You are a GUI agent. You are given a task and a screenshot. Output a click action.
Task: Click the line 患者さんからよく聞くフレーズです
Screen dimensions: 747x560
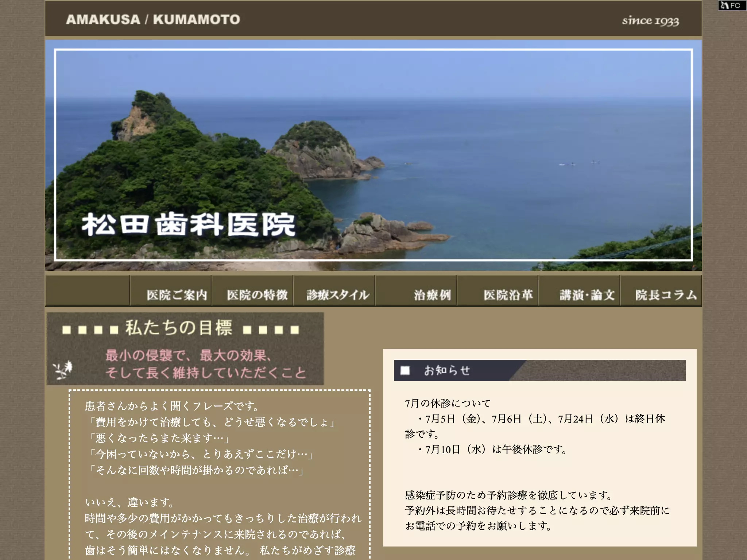172,406
